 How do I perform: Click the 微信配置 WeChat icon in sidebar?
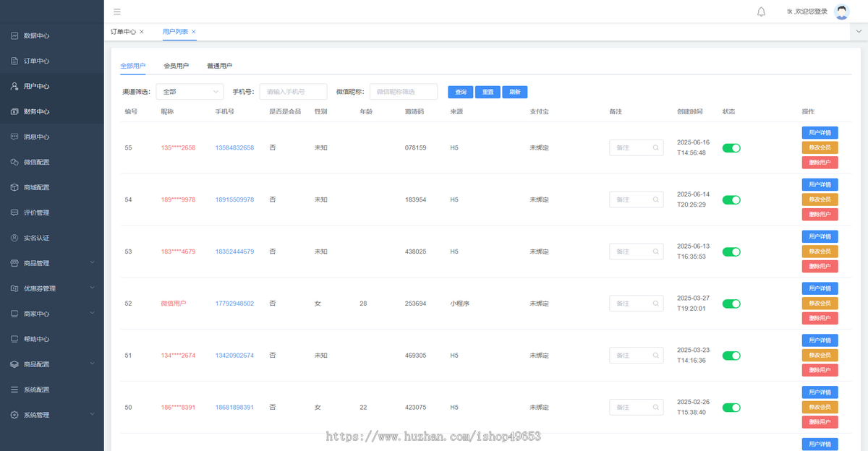click(x=14, y=162)
